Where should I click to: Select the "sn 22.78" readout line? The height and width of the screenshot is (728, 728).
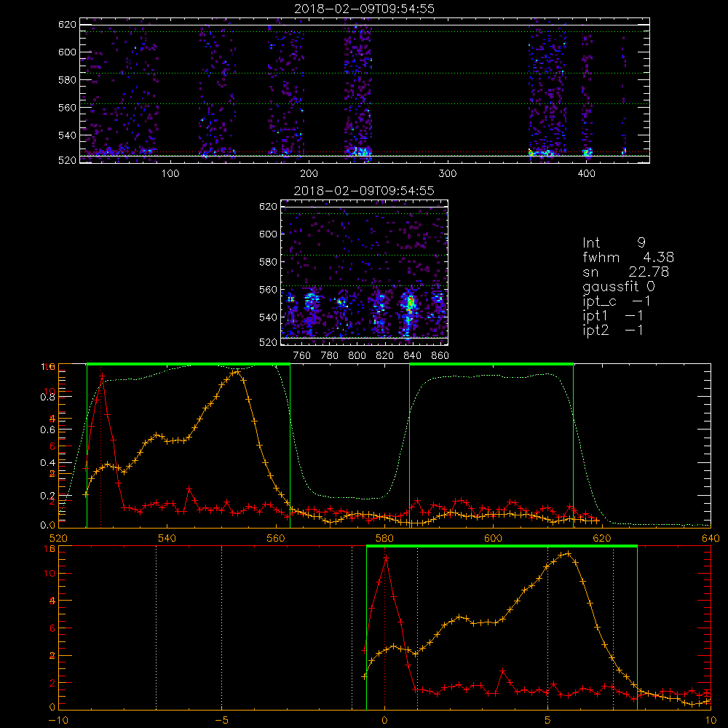(626, 272)
